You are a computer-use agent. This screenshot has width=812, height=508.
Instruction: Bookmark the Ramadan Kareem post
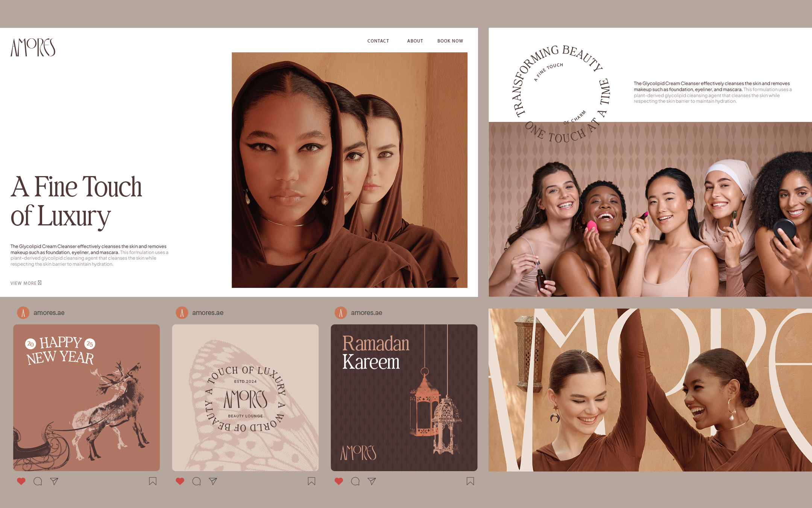pos(470,481)
